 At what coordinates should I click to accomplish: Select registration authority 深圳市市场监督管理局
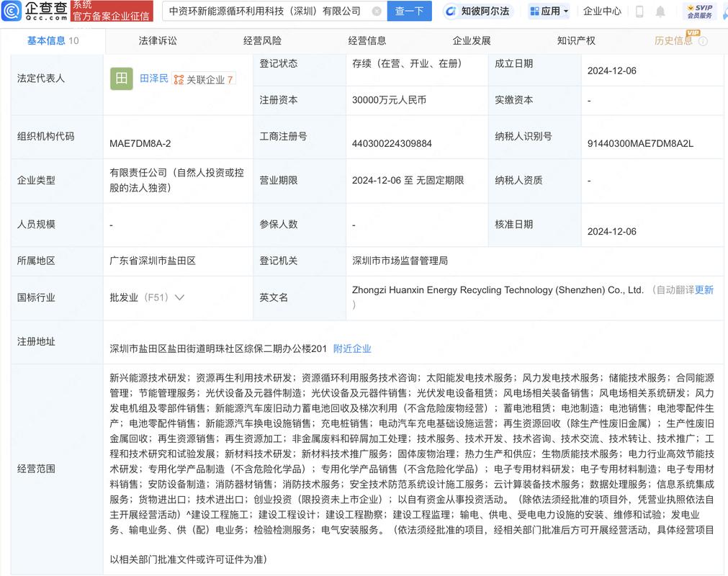pyautogui.click(x=400, y=261)
